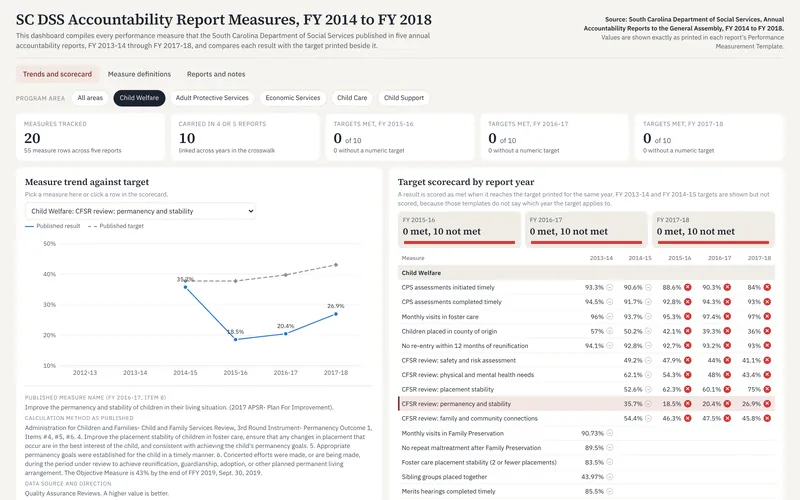
Task: Select No repeat maltreatment after Family Preservation
Action: (x=586, y=447)
